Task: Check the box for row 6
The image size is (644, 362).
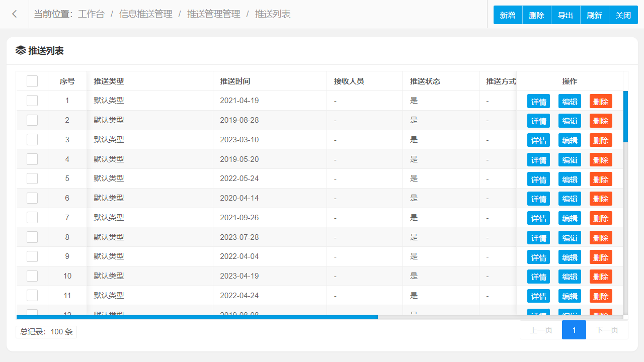Action: pos(32,198)
